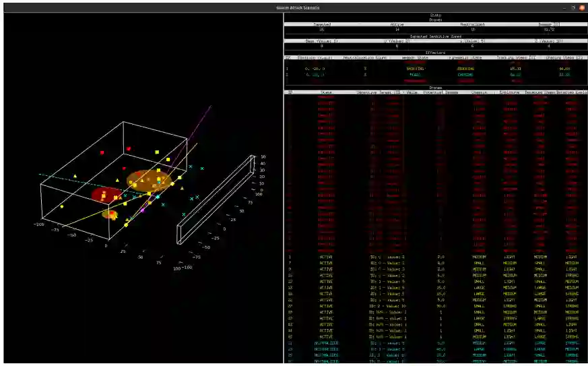Select the damage value 11.72

coord(549,29)
